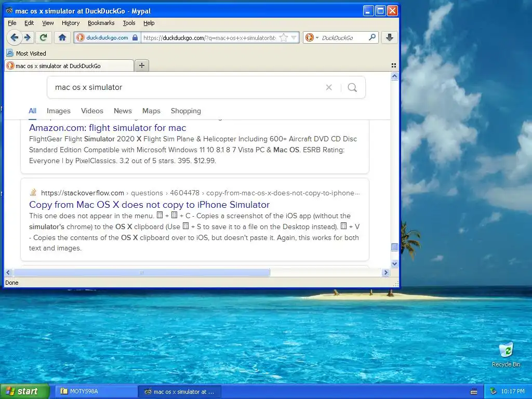Viewport: 532px width, 399px height.
Task: Reload the page with the refresh icon
Action: point(44,37)
